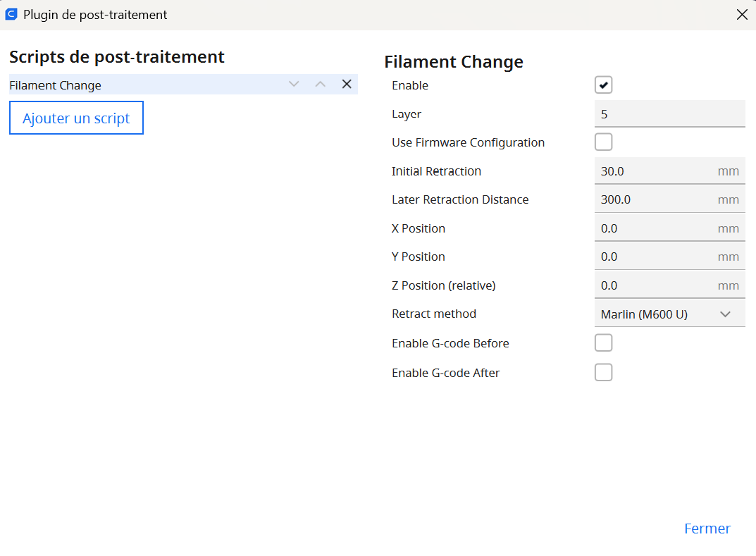Click the Ajouter un script button
This screenshot has width=756, height=556.
[x=76, y=118]
